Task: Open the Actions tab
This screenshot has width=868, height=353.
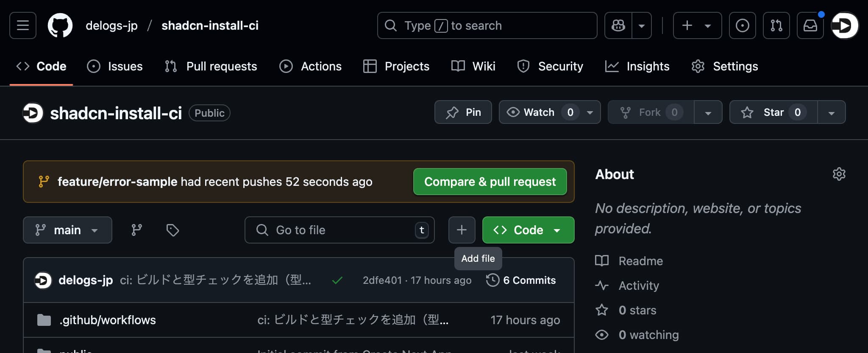Action: point(311,66)
